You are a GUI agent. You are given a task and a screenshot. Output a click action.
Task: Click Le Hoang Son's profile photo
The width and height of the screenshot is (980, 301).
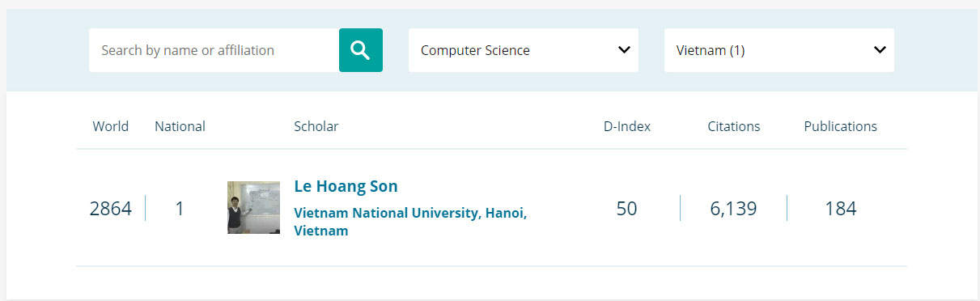(x=253, y=208)
